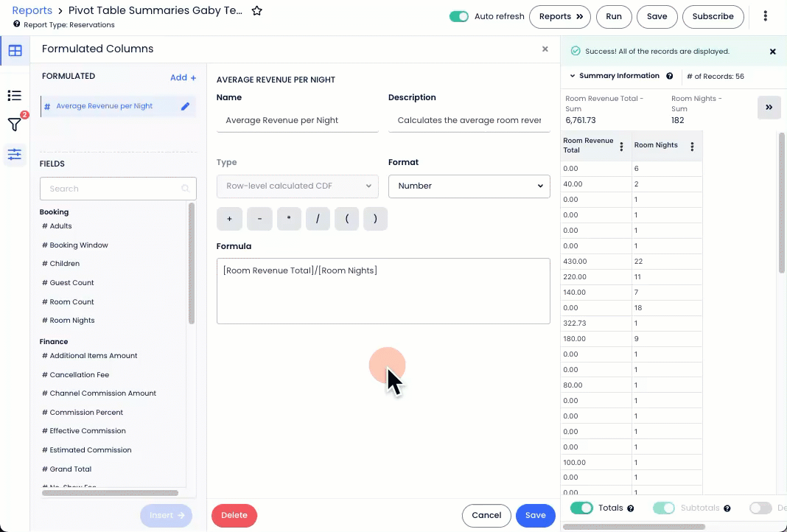The width and height of the screenshot is (787, 532).
Task: Click the fields list vertical scrollbar
Action: (x=192, y=264)
